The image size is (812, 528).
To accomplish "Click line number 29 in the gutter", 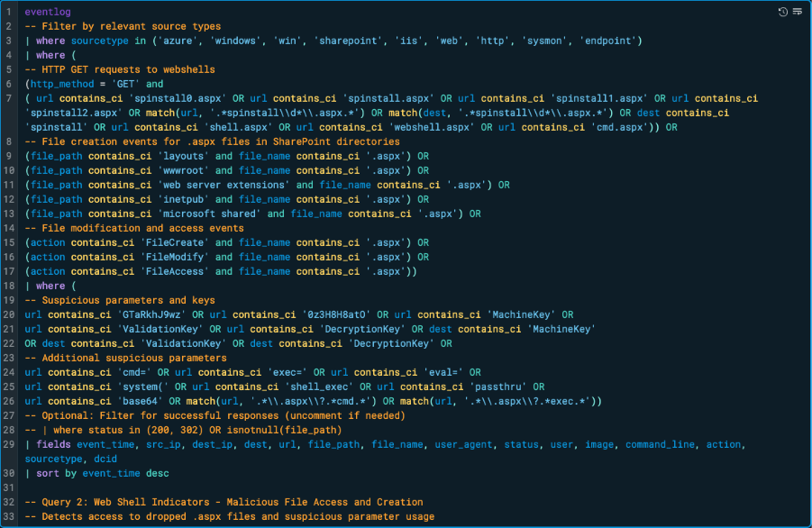I will pyautogui.click(x=9, y=444).
